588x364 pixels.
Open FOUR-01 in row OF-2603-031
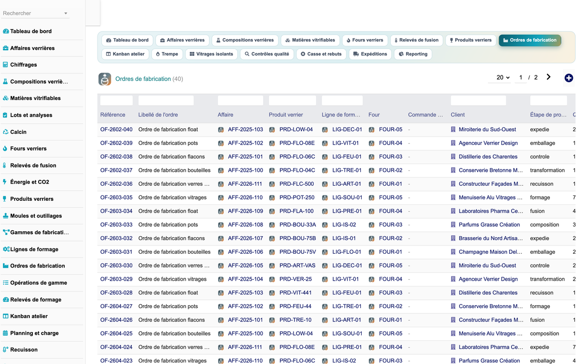391,252
